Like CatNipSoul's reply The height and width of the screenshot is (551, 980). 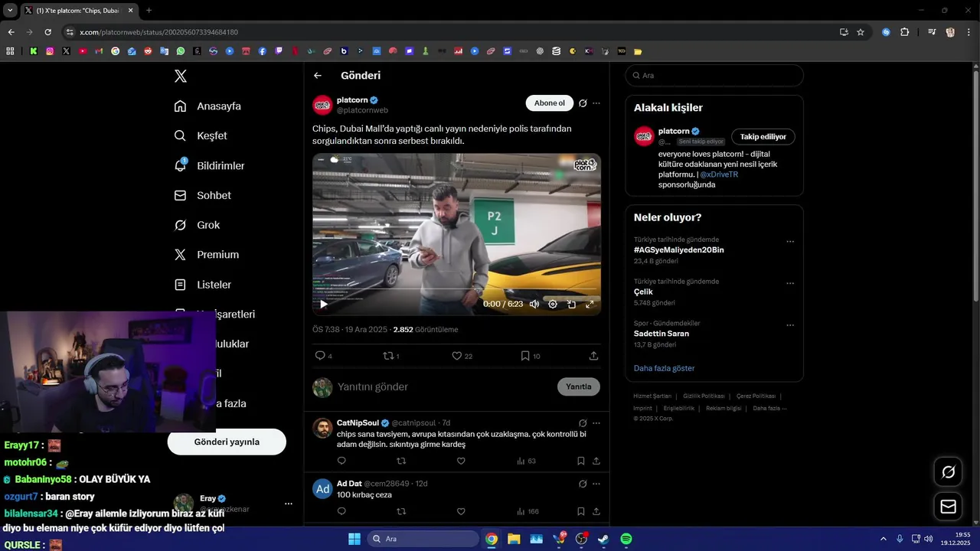(x=461, y=461)
